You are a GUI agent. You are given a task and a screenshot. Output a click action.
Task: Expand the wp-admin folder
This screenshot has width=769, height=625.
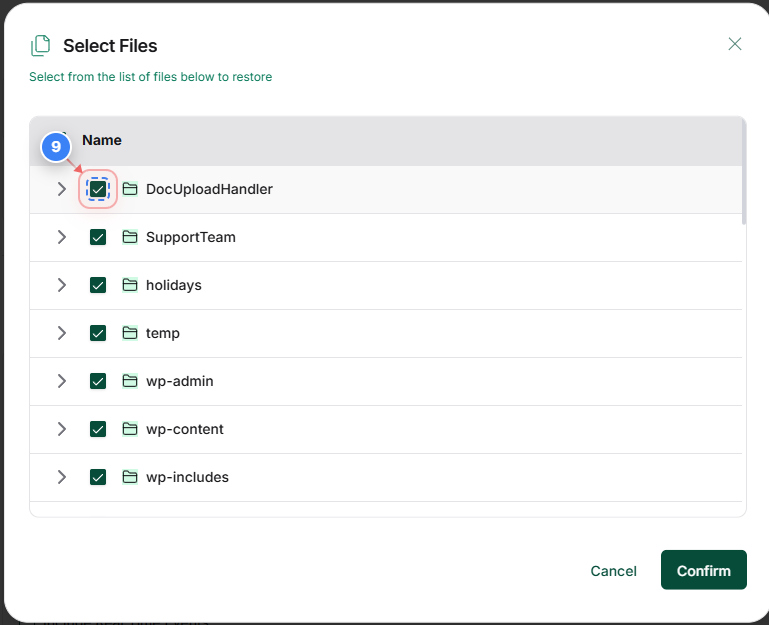tap(61, 381)
